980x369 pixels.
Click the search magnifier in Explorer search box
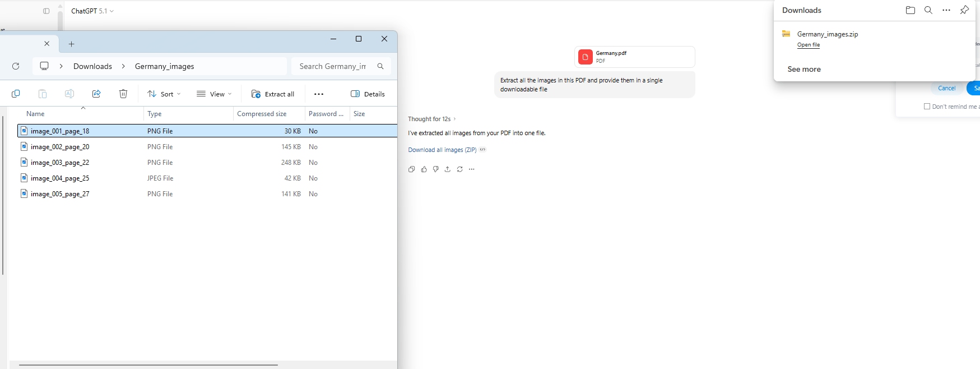pyautogui.click(x=380, y=66)
